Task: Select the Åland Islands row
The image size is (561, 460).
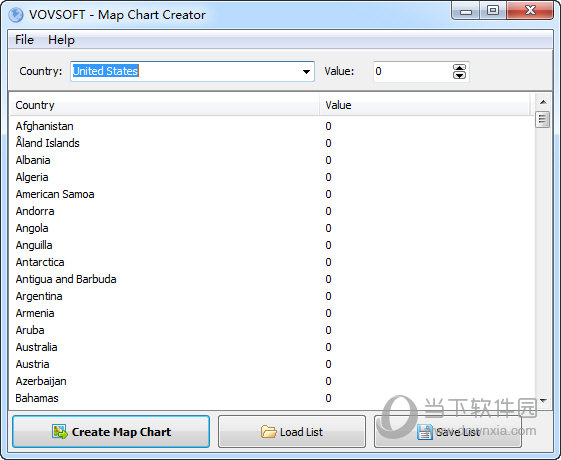Action: 272,143
